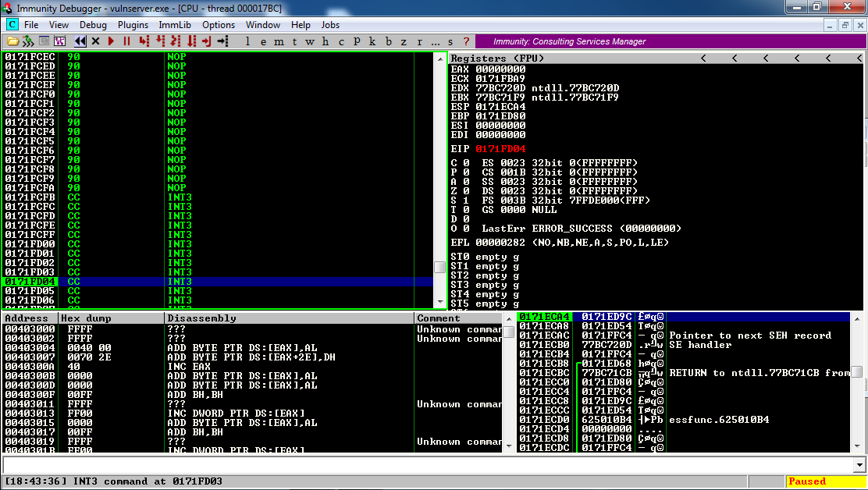Screen dimensions: 868x490
Task: Select the C carry flag value
Action: click(x=467, y=163)
